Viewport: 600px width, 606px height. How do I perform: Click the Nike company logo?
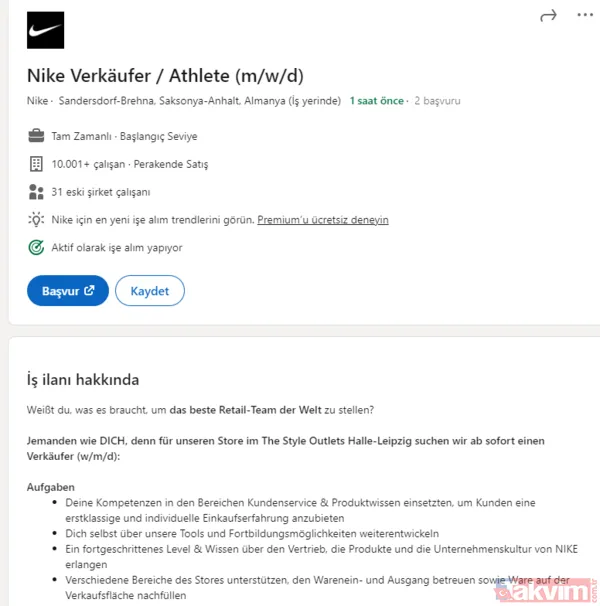coord(45,30)
